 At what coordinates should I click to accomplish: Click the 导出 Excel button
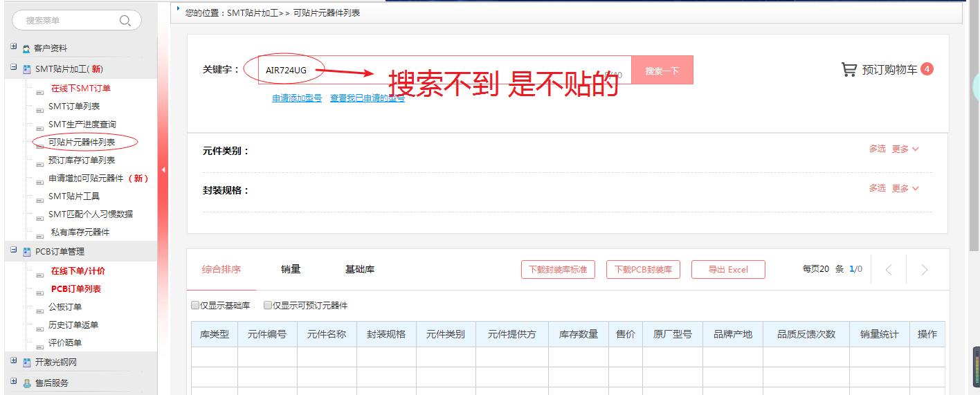click(x=728, y=270)
